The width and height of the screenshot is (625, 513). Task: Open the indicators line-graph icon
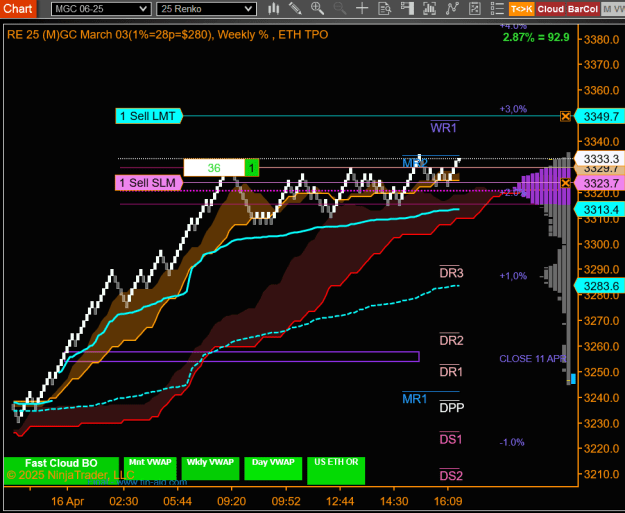pyautogui.click(x=452, y=8)
